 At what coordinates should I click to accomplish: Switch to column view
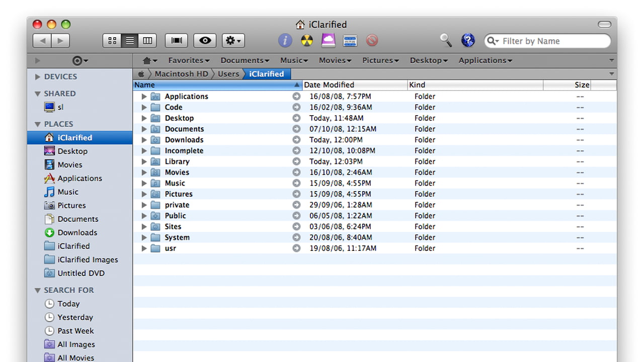pyautogui.click(x=147, y=41)
